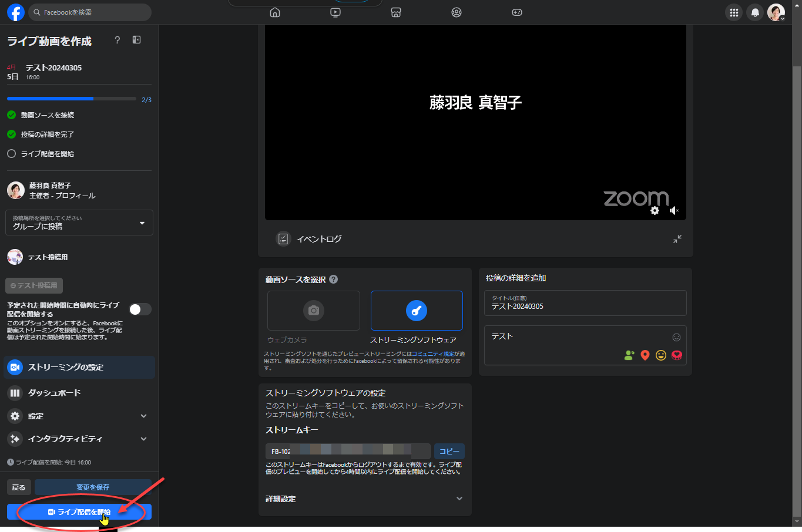Image resolution: width=802 pixels, height=532 pixels.
Task: Copy the stream key with コピー
Action: coord(449,451)
